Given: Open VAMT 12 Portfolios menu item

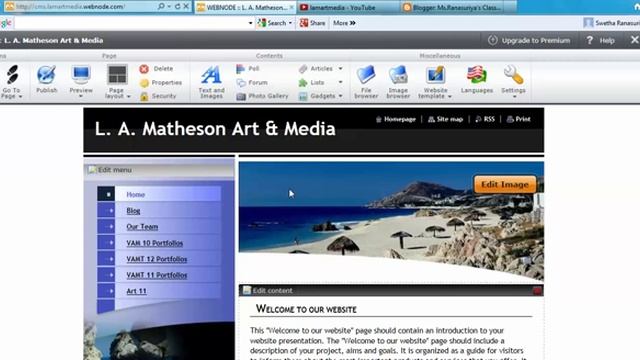Looking at the screenshot, I should (157, 259).
